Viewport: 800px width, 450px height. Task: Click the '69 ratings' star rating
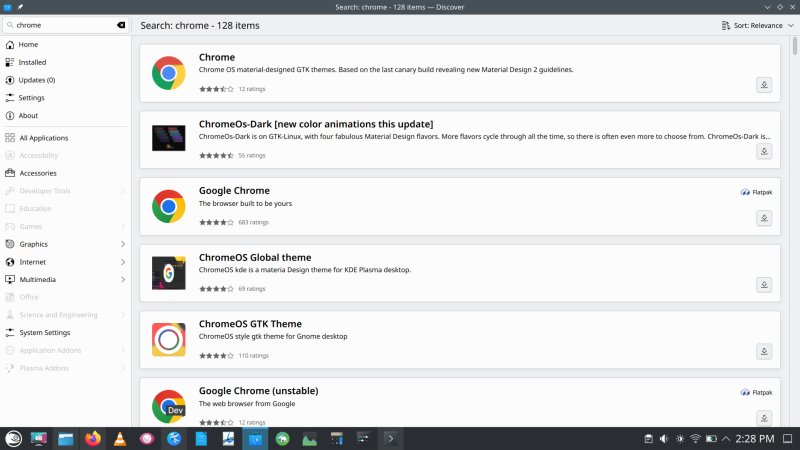click(216, 289)
